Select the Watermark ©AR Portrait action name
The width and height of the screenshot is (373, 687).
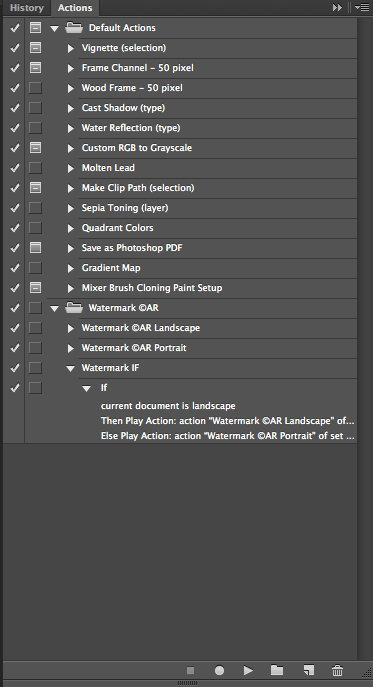pyautogui.click(x=134, y=348)
